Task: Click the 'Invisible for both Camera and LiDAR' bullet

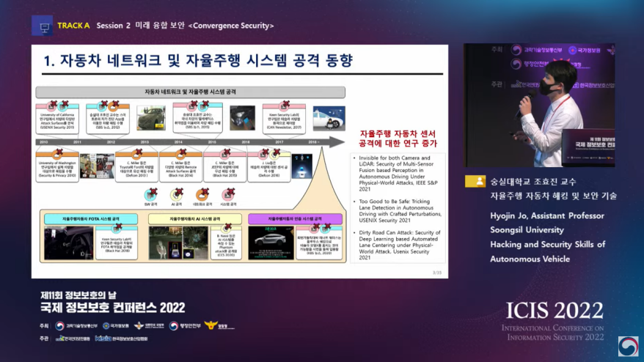Action: click(x=398, y=173)
